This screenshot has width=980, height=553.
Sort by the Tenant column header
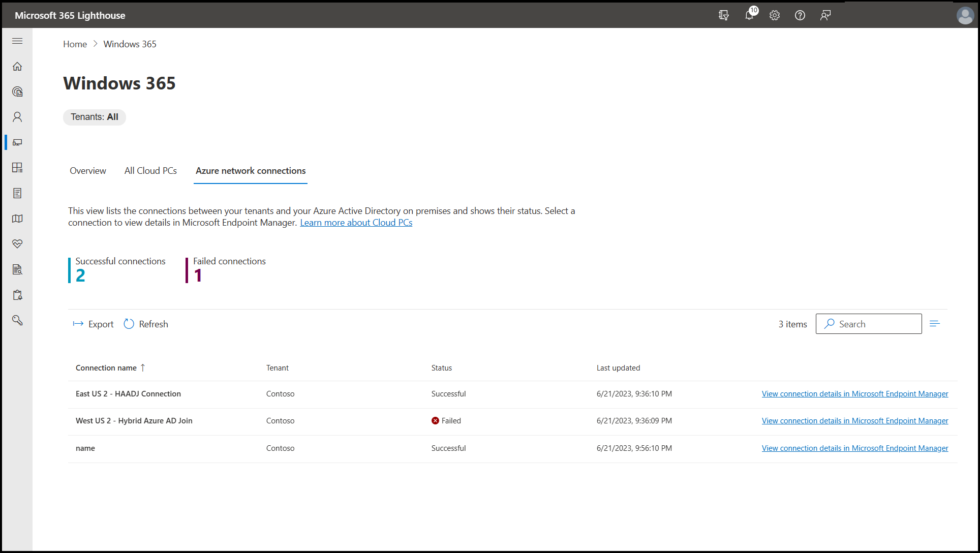(x=278, y=368)
